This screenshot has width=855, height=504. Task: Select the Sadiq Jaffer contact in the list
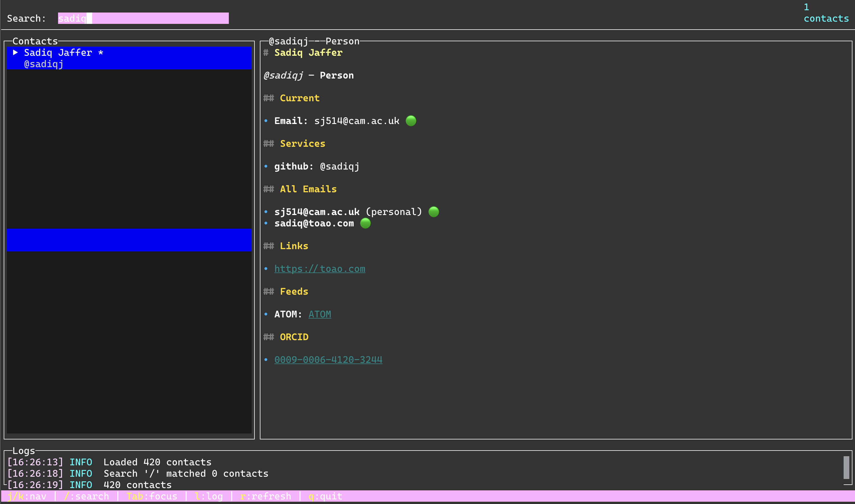(63, 53)
